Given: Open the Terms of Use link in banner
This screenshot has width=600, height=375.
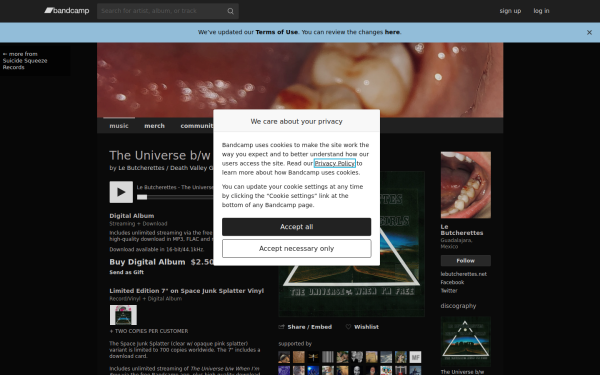Looking at the screenshot, I should pos(277,32).
